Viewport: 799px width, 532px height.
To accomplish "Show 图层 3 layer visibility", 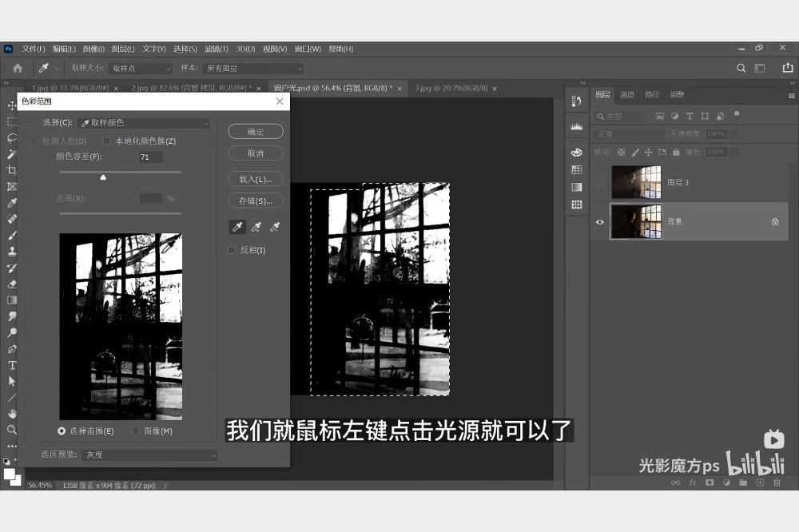I will (x=600, y=182).
